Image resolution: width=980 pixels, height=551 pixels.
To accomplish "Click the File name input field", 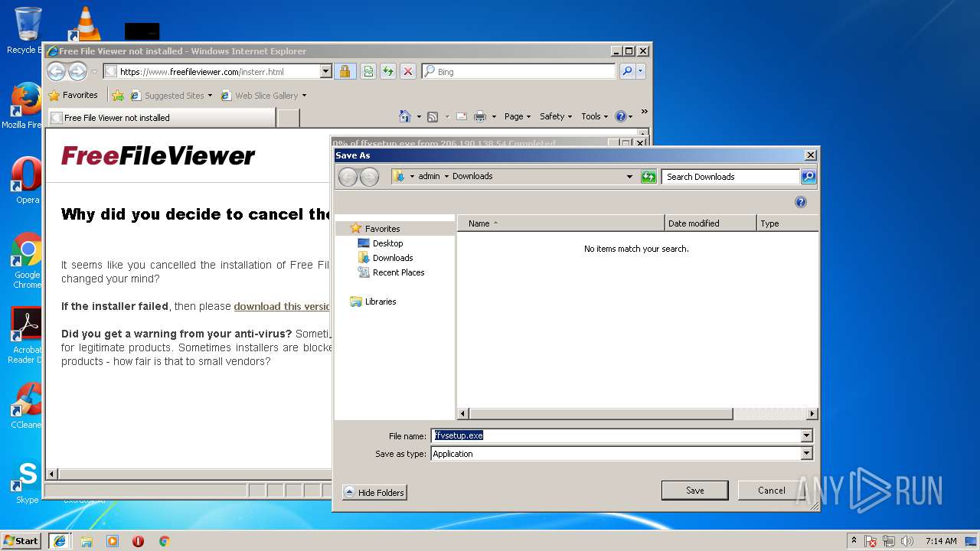I will coord(616,435).
